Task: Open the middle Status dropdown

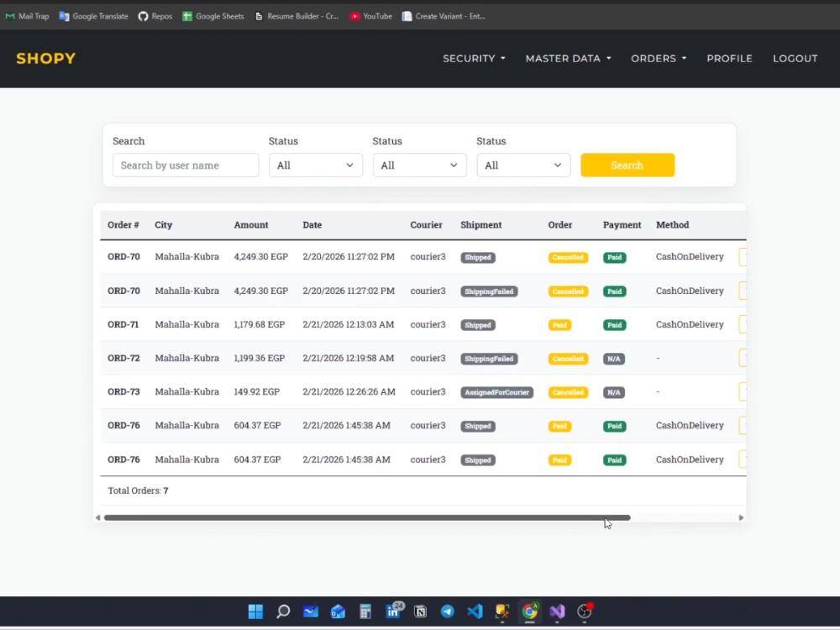Action: [419, 165]
